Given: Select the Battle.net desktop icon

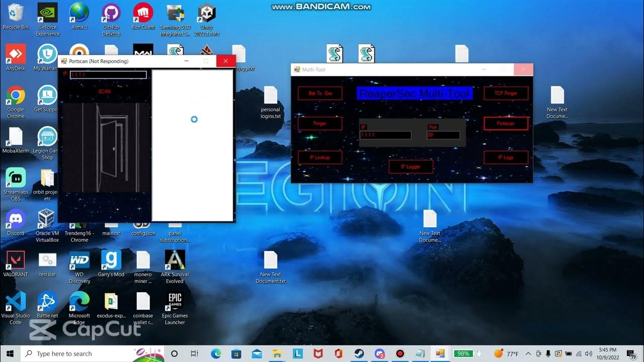Looking at the screenshot, I should click(x=47, y=305).
